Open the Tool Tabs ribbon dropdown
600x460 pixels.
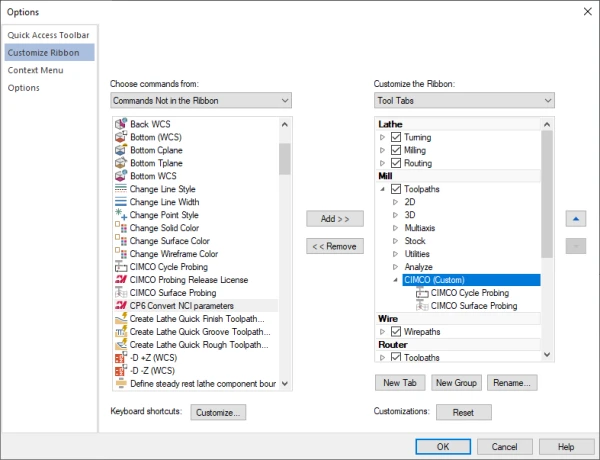pos(463,101)
